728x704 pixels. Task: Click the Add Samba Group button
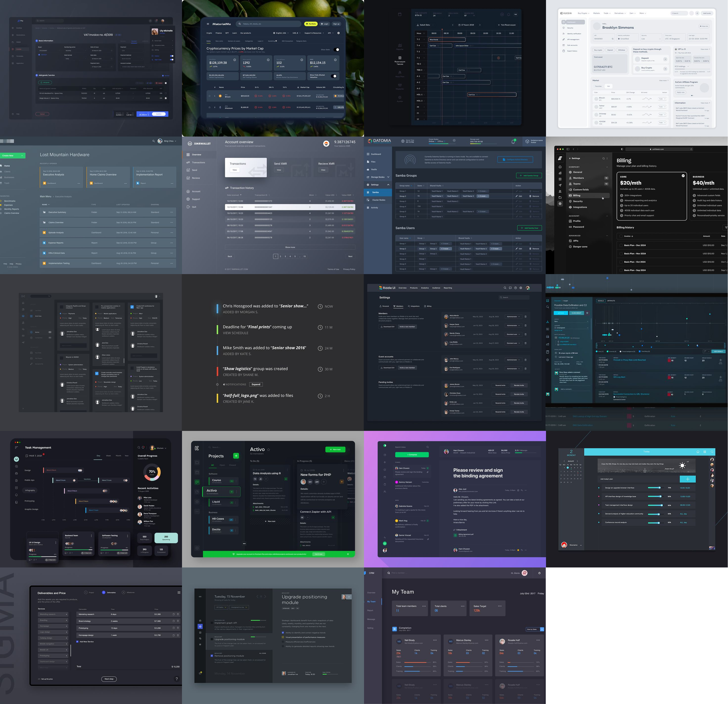click(529, 175)
